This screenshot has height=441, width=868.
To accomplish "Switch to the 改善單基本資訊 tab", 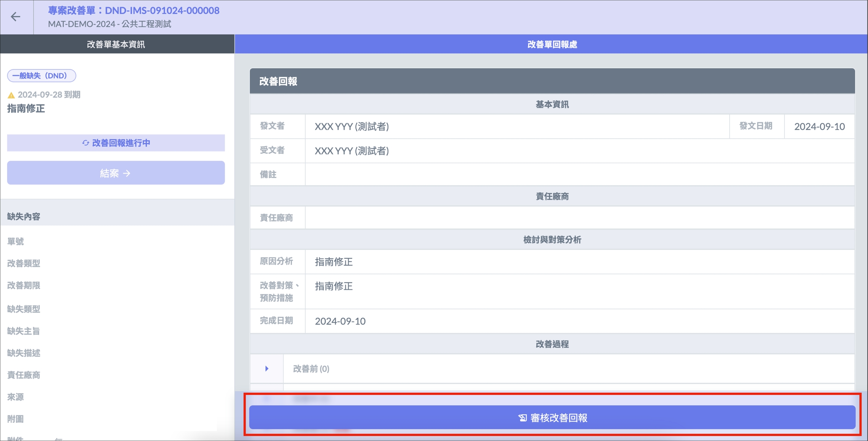I will tap(116, 44).
